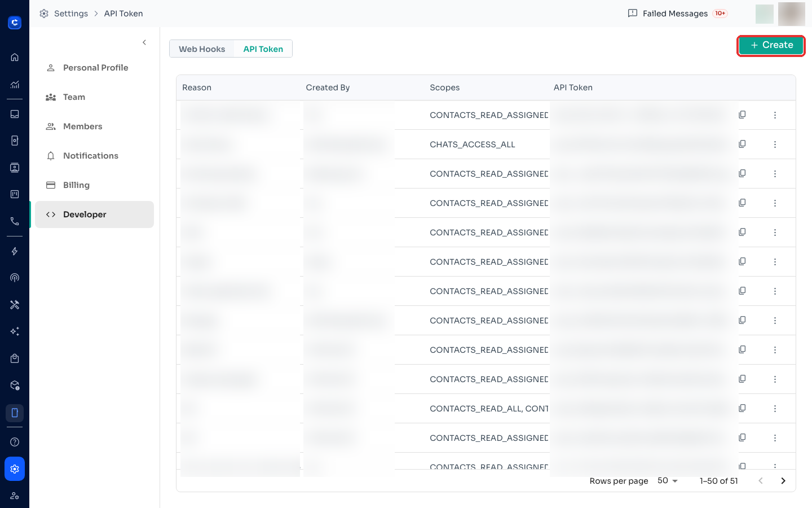This screenshot has height=508, width=812.
Task: Open the broadcast signal icon in sidebar
Action: pyautogui.click(x=15, y=278)
